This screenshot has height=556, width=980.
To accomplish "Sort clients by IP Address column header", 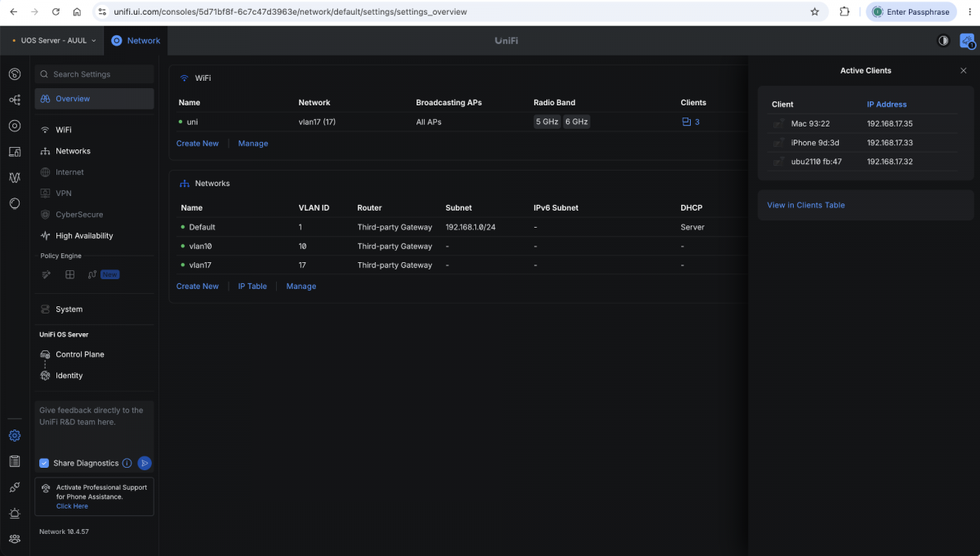I will pyautogui.click(x=886, y=105).
